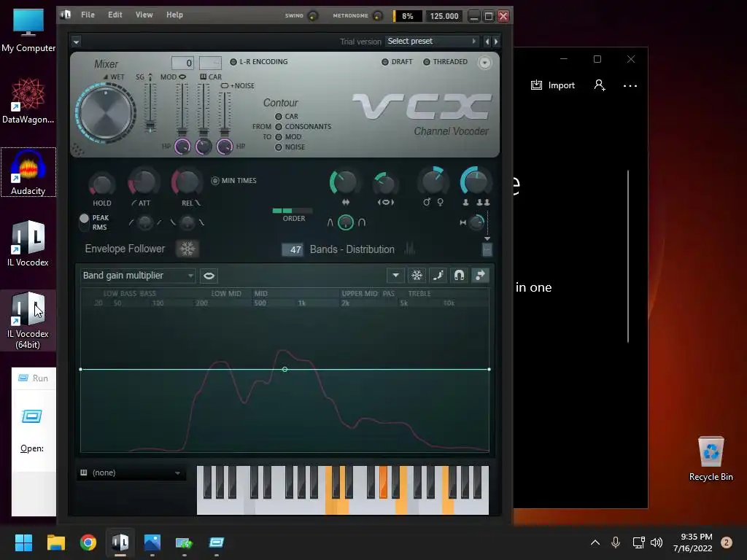747x560 pixels.
Task: Select the My Computer desktop icon
Action: point(28,29)
